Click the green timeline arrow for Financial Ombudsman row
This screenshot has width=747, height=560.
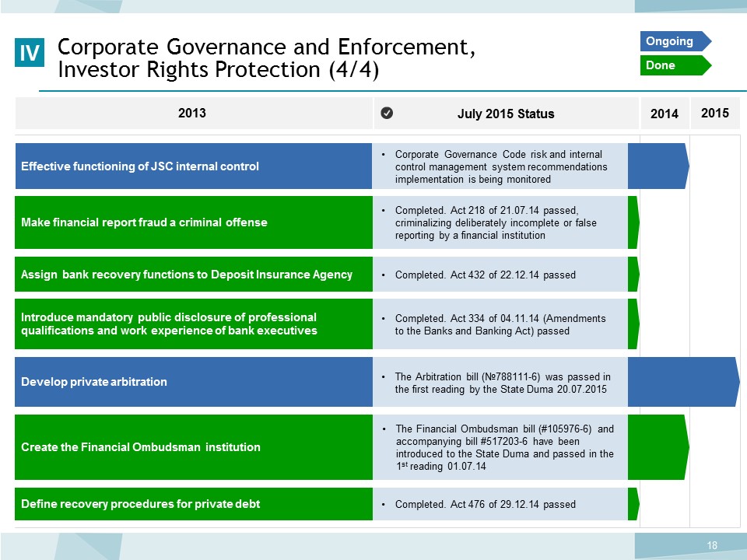[658, 447]
